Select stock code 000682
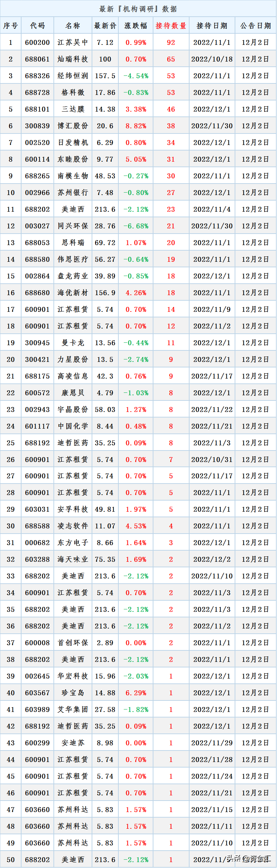This screenshot has height=868, width=277. (x=37, y=543)
